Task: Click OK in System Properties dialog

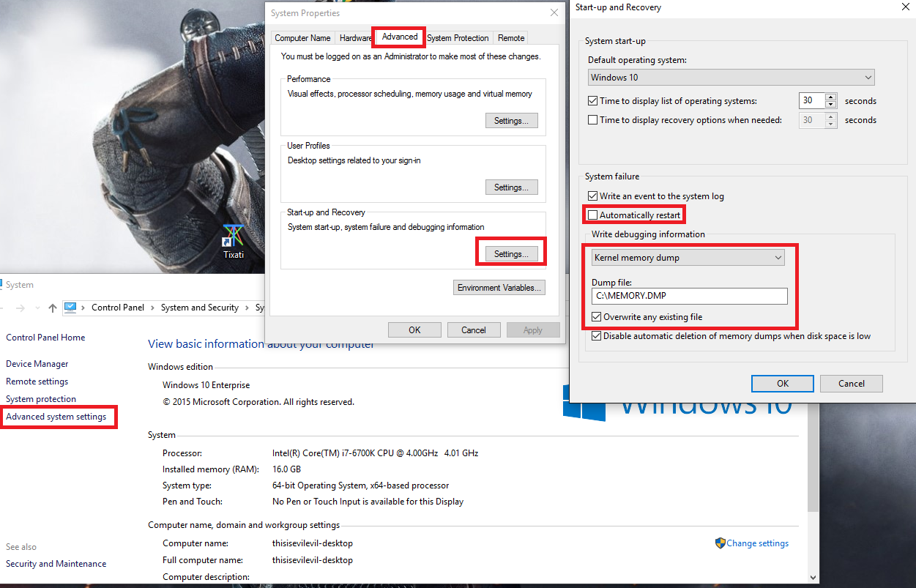Action: tap(414, 330)
